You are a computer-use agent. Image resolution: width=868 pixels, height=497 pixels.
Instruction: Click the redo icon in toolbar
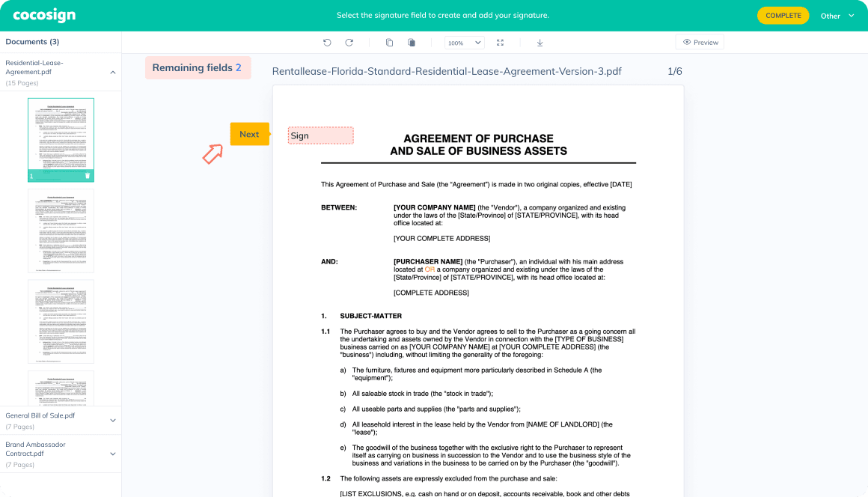click(x=349, y=43)
